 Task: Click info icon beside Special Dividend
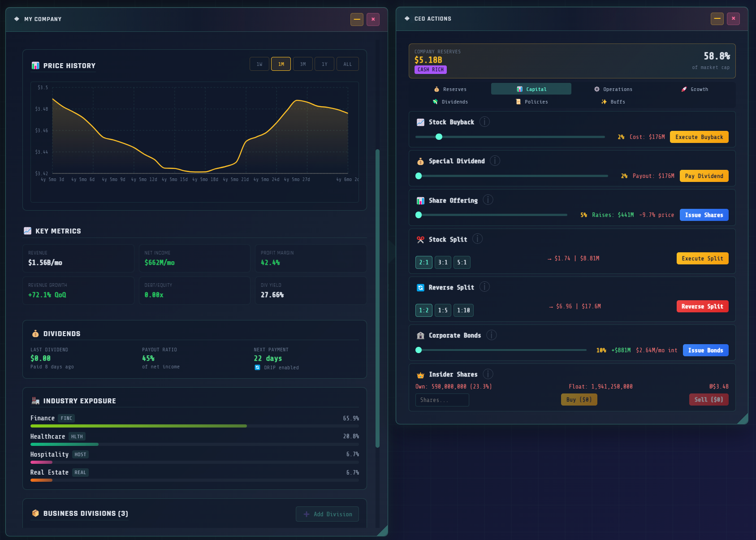495,161
